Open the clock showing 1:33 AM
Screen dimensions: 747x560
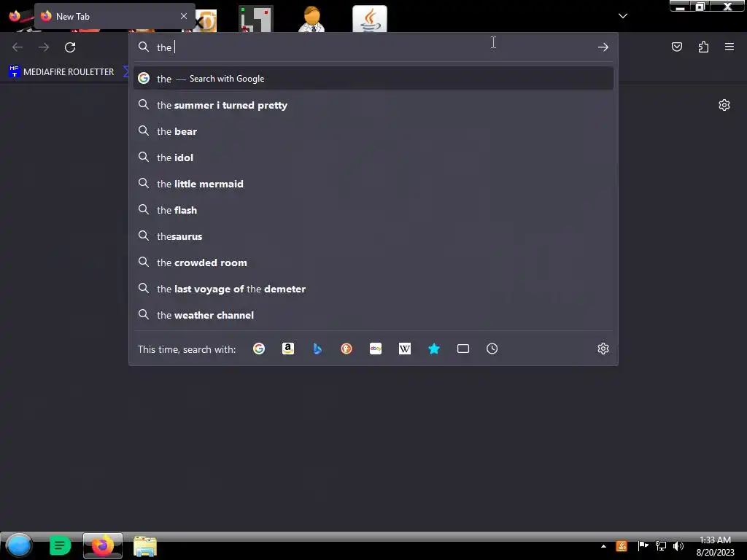pos(715,546)
